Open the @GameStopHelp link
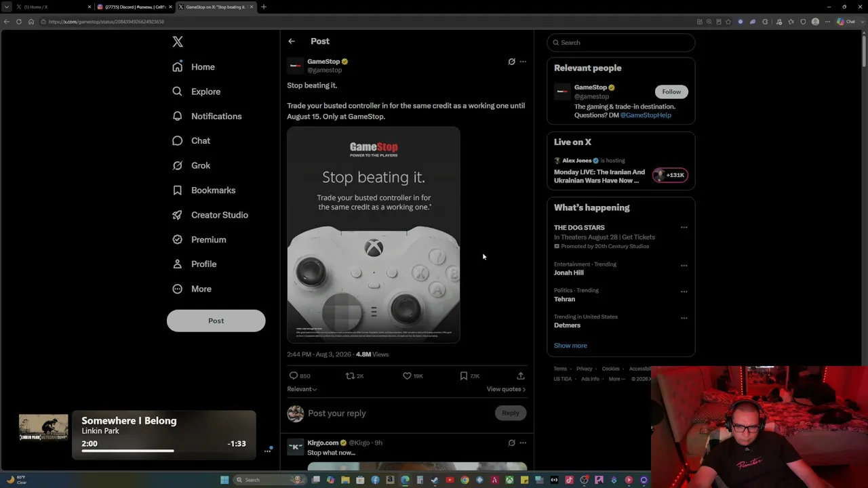Screen dimensions: 868x488 (646, 115)
